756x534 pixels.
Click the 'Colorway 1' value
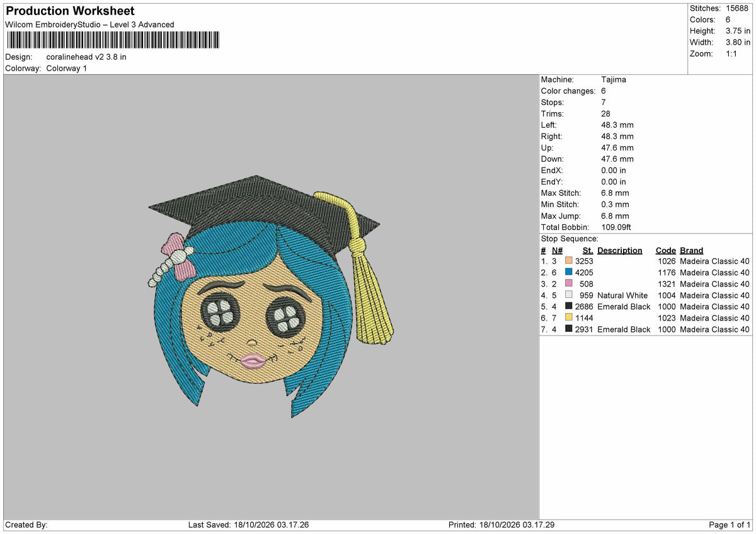point(67,68)
